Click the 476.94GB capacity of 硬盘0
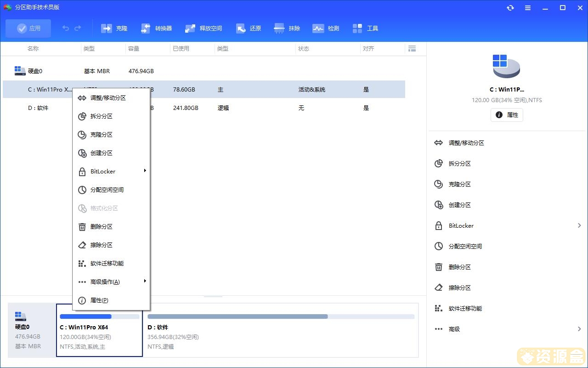This screenshot has height=368, width=588. [x=141, y=71]
